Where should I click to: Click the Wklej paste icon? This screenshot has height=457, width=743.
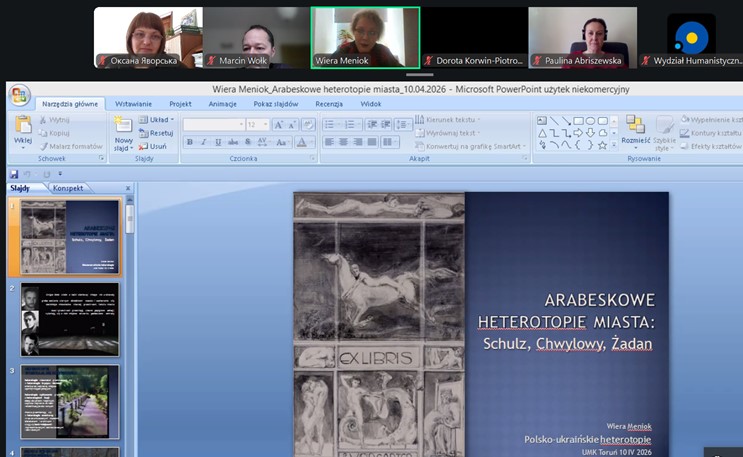click(23, 126)
